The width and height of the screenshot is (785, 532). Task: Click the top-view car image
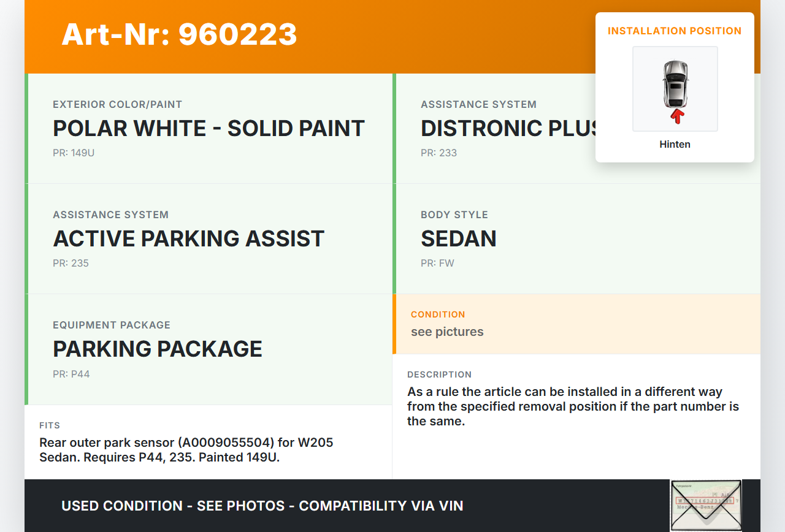pyautogui.click(x=675, y=83)
